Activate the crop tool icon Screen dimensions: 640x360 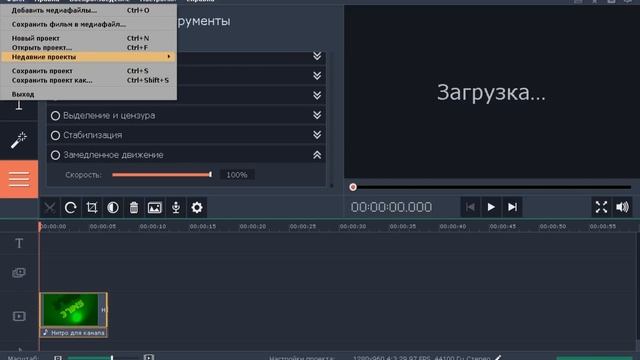[92, 207]
